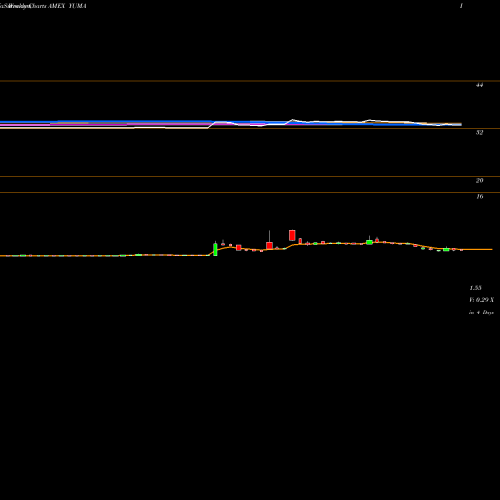Select the 44 price axis label

[x=479, y=85]
